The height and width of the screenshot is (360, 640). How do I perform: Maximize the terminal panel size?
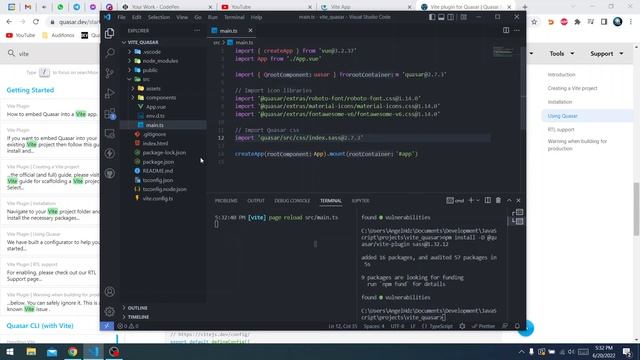click(x=509, y=200)
